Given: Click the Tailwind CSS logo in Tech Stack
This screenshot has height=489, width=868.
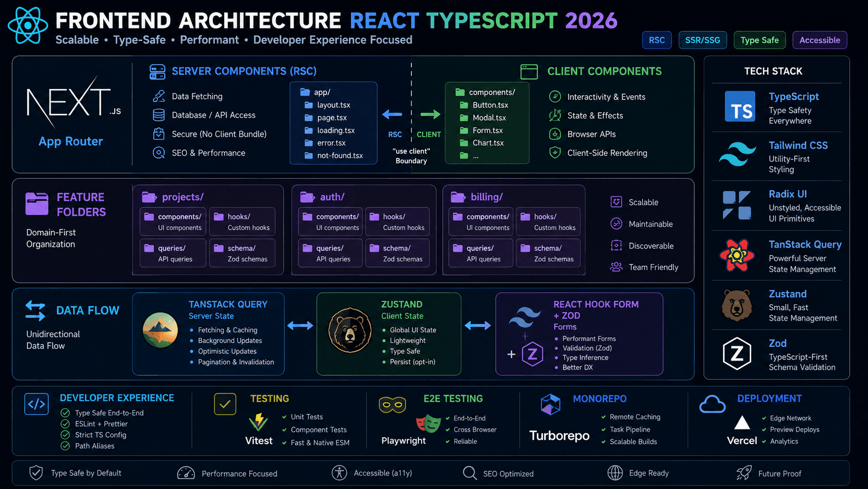Looking at the screenshot, I should 737,154.
